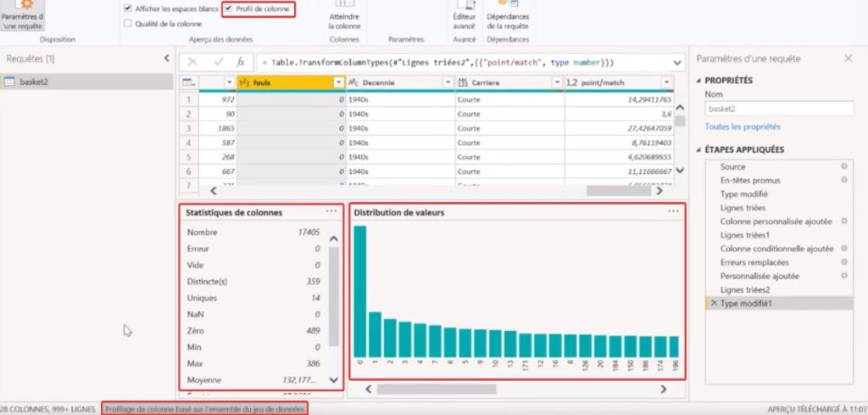Click distribution chart scrollbar left arrow
868x415 pixels.
[368, 389]
